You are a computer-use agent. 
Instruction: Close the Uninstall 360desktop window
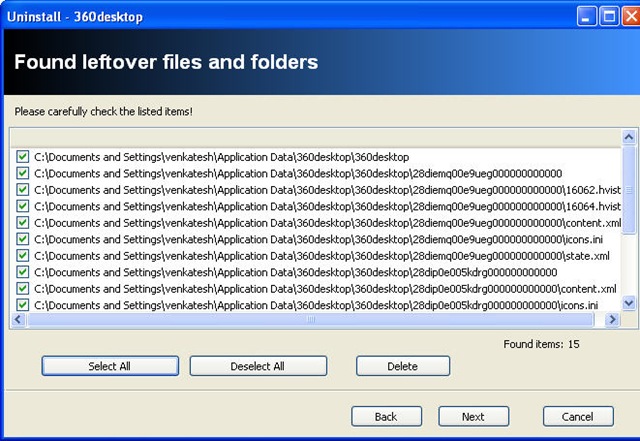click(x=631, y=17)
